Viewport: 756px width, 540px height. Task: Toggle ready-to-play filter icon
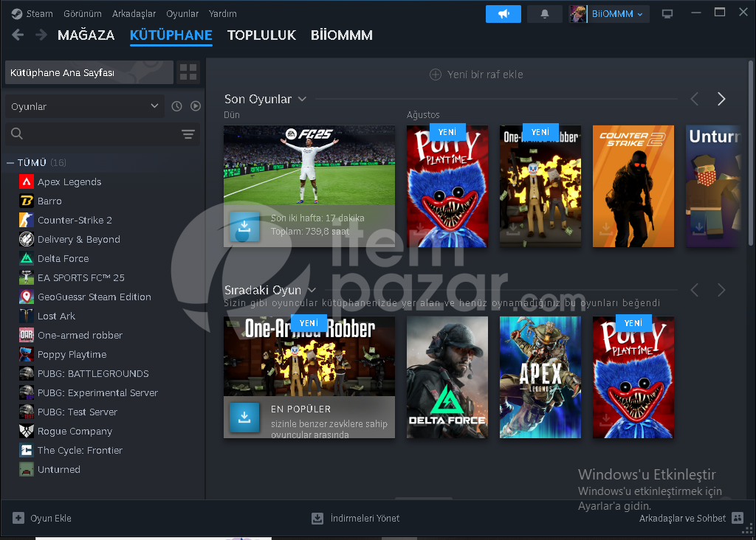coord(195,106)
